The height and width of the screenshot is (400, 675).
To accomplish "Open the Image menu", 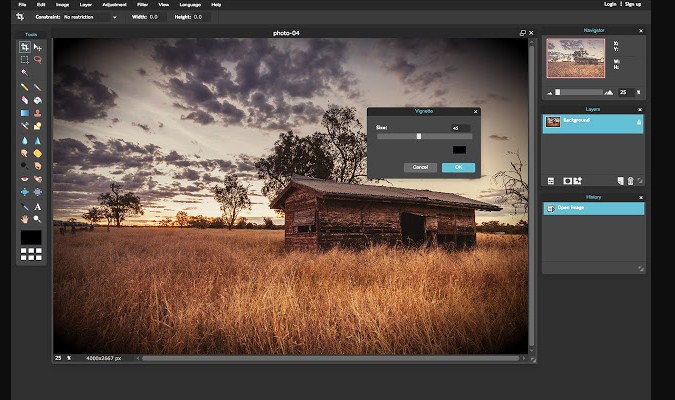I will [x=62, y=5].
